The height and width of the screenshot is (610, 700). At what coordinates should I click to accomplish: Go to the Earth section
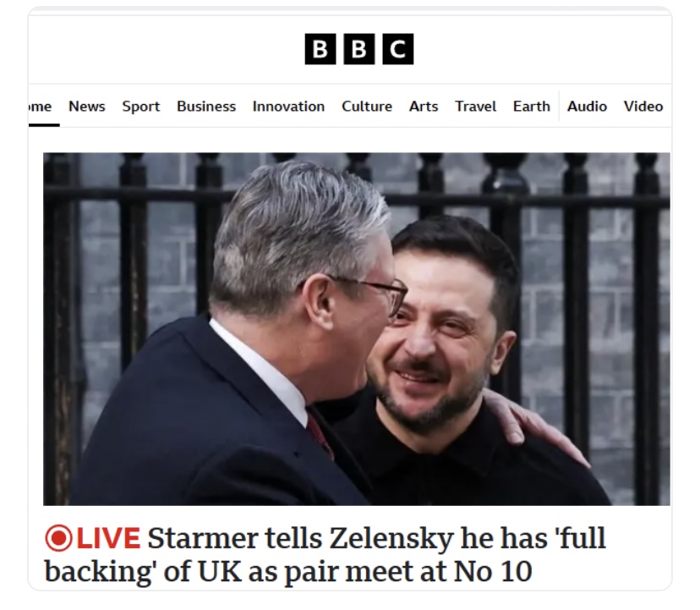pos(531,107)
